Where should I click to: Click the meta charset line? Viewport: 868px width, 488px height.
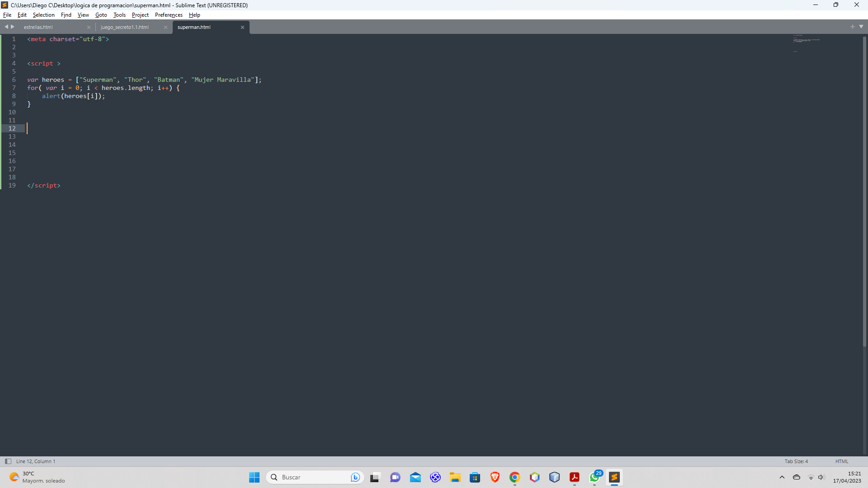point(68,39)
